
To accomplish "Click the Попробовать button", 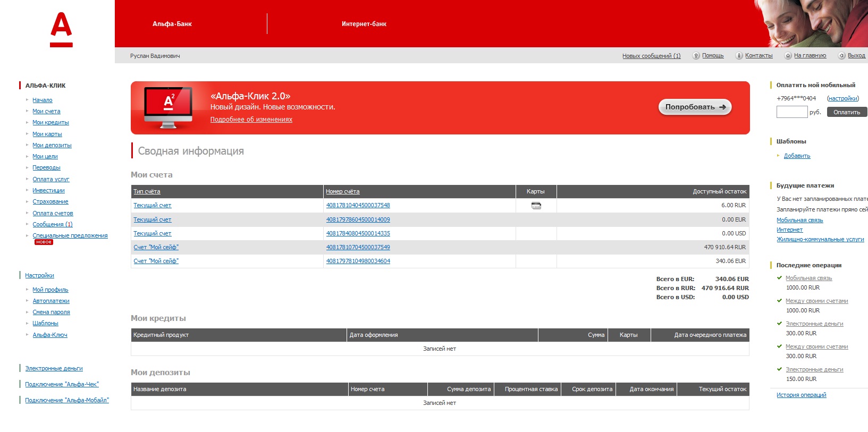I will point(695,107).
